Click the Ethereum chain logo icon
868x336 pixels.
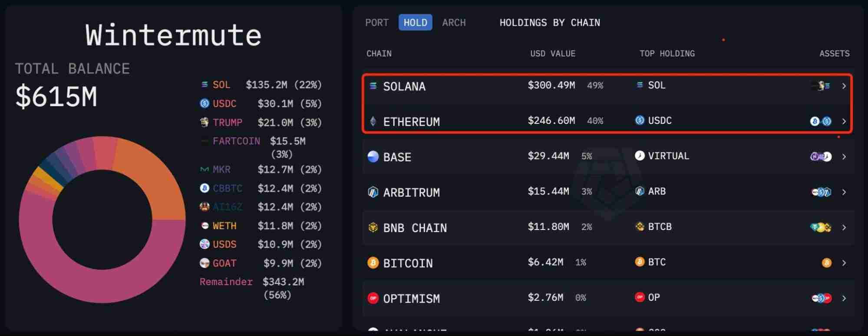[x=373, y=121]
